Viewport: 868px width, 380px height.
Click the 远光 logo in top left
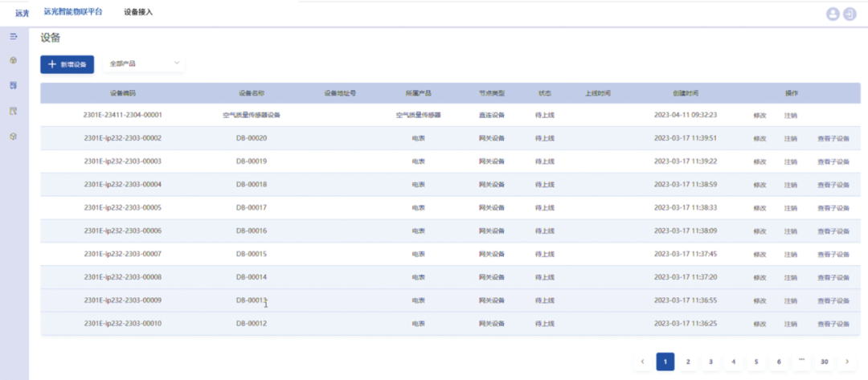point(22,13)
